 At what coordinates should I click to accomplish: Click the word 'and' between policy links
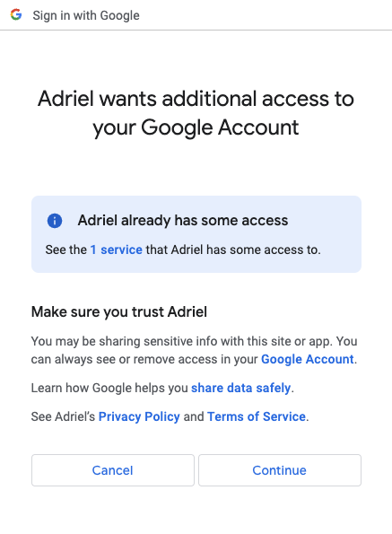pos(194,416)
